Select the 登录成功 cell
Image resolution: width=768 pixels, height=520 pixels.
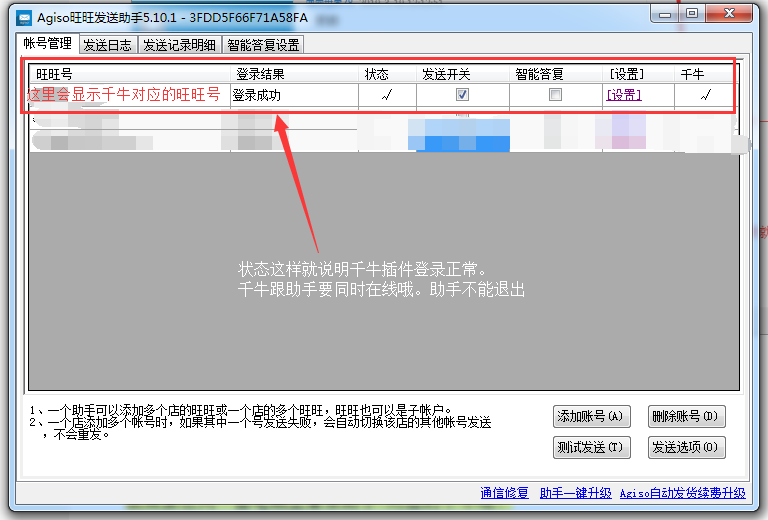(x=294, y=95)
